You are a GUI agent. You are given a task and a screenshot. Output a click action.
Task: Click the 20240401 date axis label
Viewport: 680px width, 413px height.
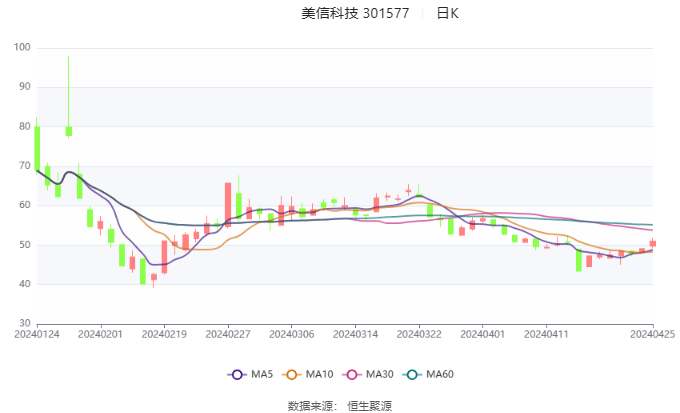click(482, 334)
